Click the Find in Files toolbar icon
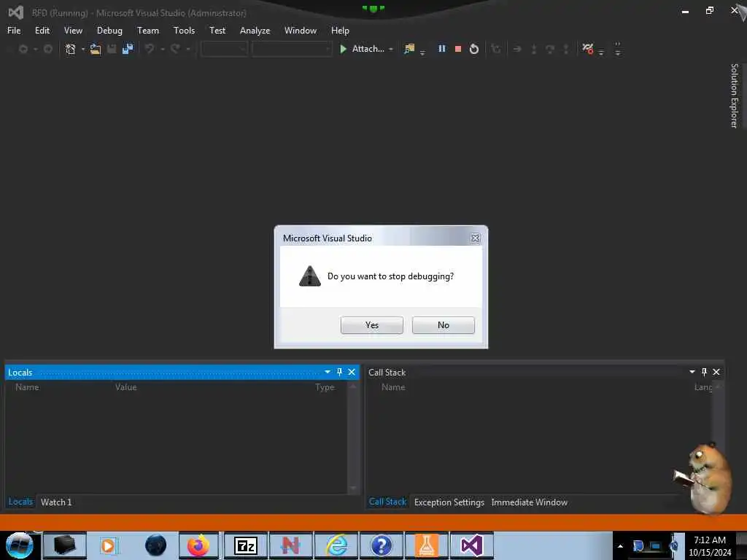This screenshot has width=747, height=560. (409, 49)
